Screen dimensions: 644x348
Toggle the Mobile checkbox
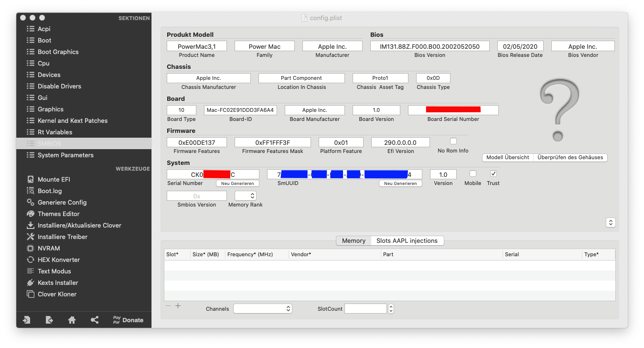coord(473,174)
